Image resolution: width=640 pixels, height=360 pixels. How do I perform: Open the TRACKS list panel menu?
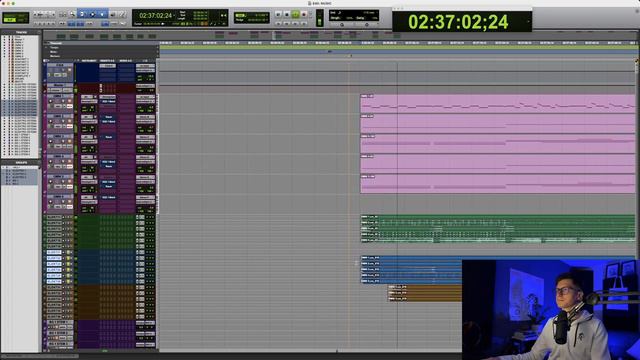coord(39,32)
